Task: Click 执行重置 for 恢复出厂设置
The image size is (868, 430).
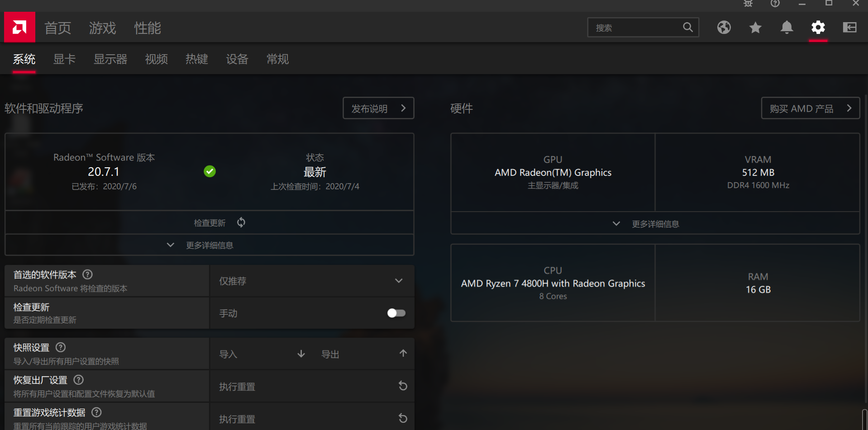Action: click(312, 387)
